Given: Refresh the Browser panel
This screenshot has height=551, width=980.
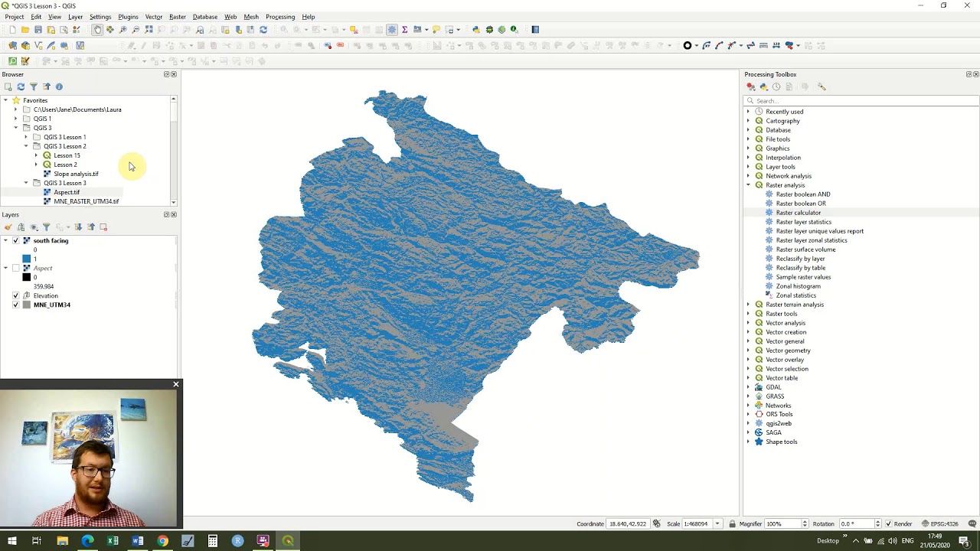Looking at the screenshot, I should [x=21, y=86].
